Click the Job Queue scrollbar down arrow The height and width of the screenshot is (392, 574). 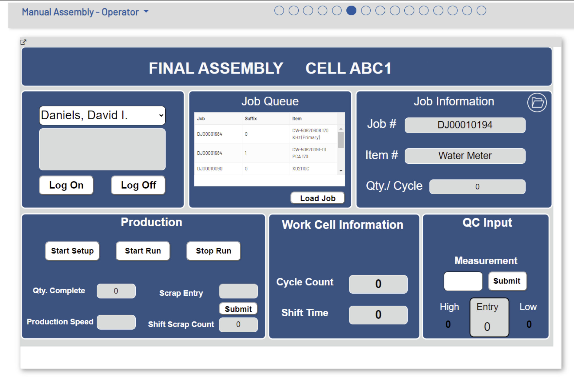341,171
